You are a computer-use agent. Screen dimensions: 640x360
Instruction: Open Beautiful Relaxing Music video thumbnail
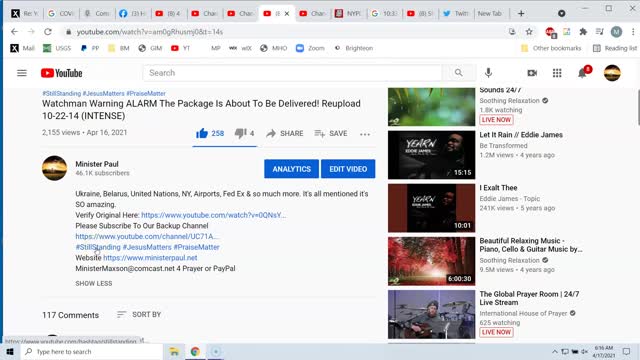click(x=431, y=261)
